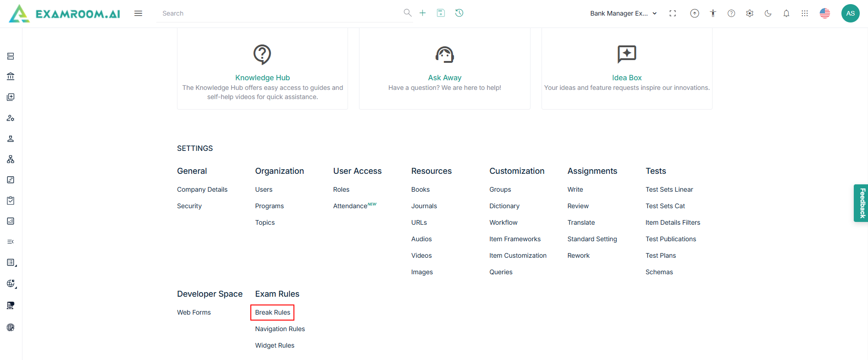This screenshot has width=868, height=360.
Task: Open the accessibility options icon
Action: [x=713, y=13]
